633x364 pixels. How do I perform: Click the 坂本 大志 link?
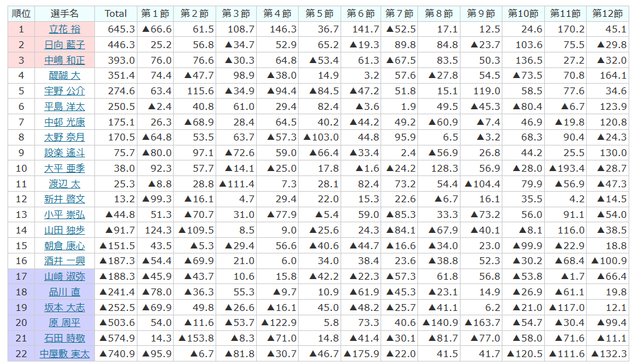(64, 308)
